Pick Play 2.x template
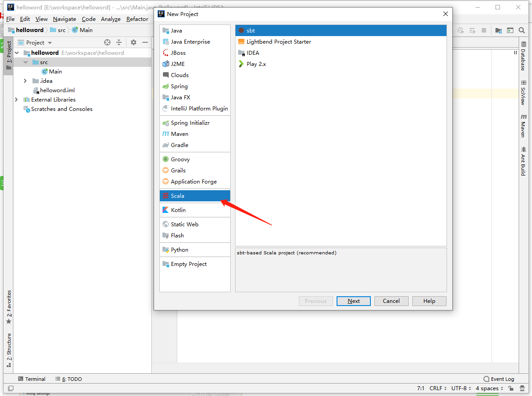The width and height of the screenshot is (532, 396). [341, 64]
